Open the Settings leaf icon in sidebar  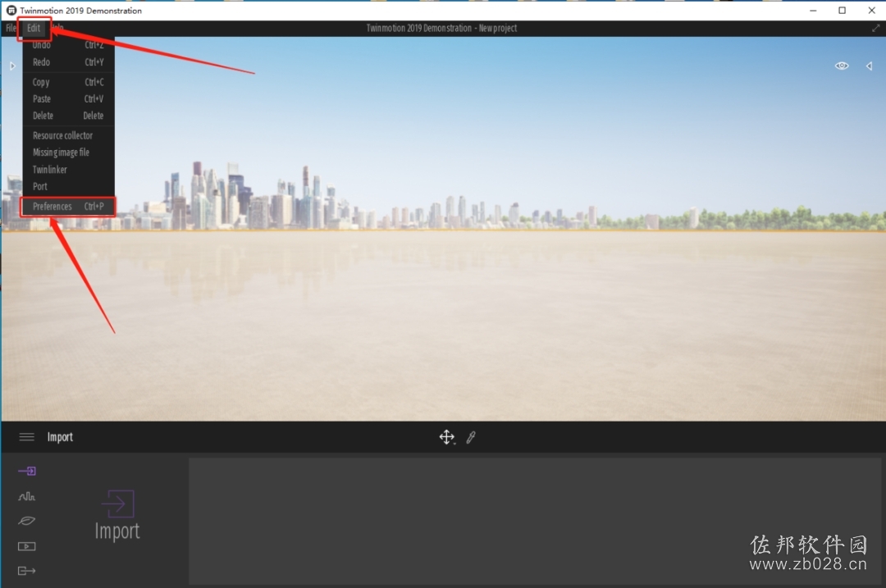[x=26, y=521]
